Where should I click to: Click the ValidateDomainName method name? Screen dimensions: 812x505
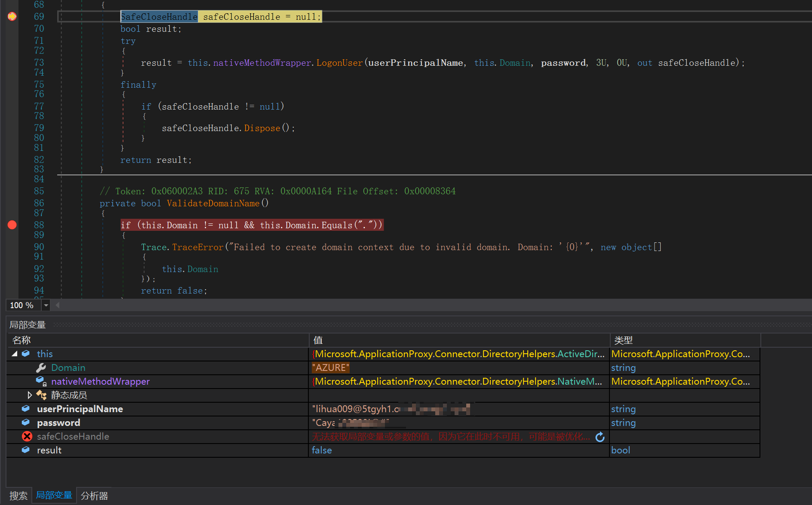coord(213,203)
